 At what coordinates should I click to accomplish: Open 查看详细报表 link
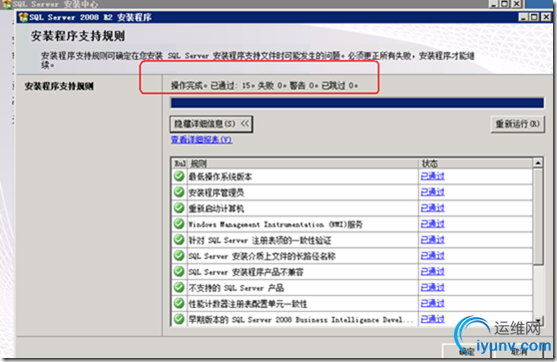coord(201,140)
